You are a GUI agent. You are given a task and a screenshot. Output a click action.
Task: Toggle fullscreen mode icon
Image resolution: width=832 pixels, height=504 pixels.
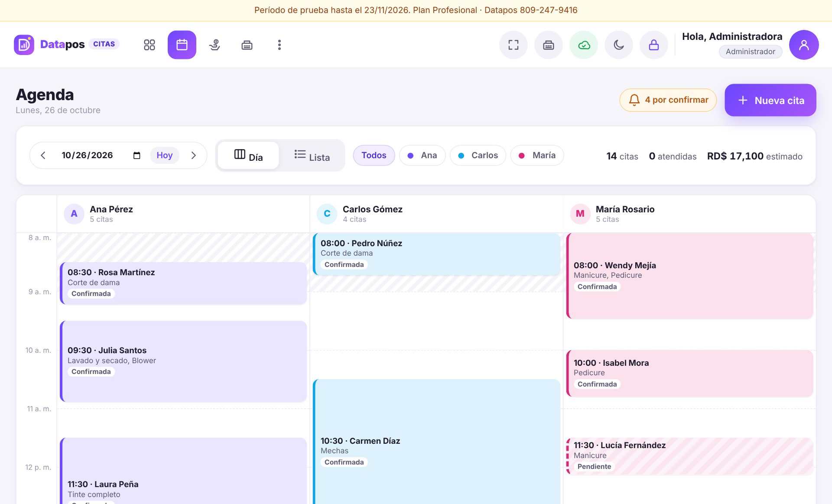[x=513, y=45]
